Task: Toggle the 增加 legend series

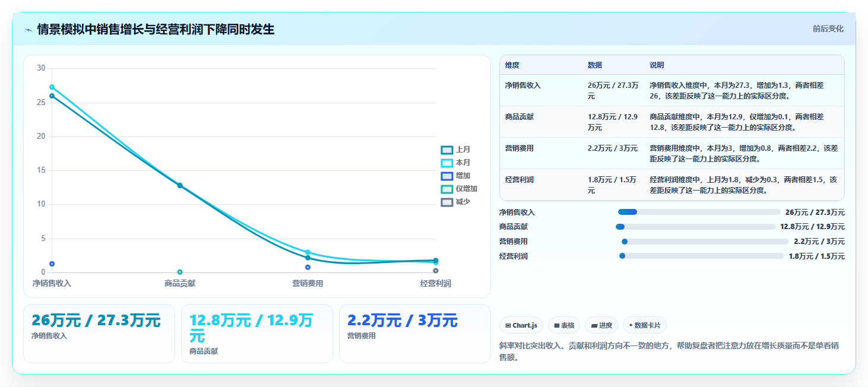Action: [456, 176]
